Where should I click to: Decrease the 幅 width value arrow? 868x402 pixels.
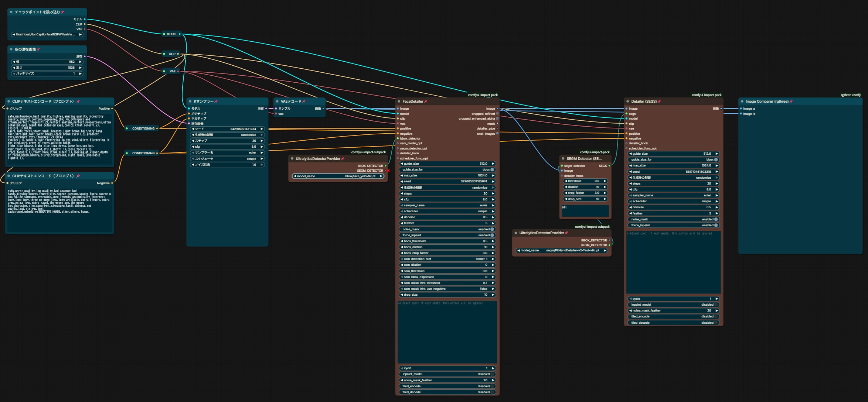coord(14,62)
